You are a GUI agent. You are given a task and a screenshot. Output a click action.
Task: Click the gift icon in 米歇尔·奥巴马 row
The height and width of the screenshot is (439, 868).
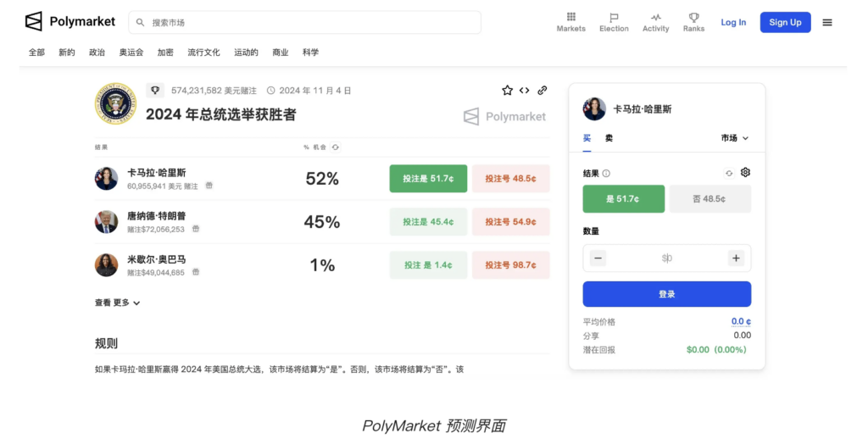[196, 272]
